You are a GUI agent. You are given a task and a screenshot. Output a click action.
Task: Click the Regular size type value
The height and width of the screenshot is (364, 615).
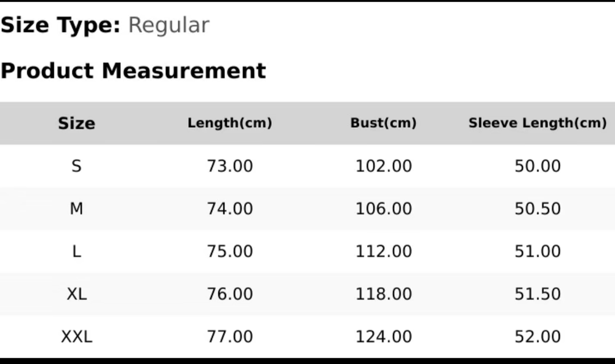(169, 25)
